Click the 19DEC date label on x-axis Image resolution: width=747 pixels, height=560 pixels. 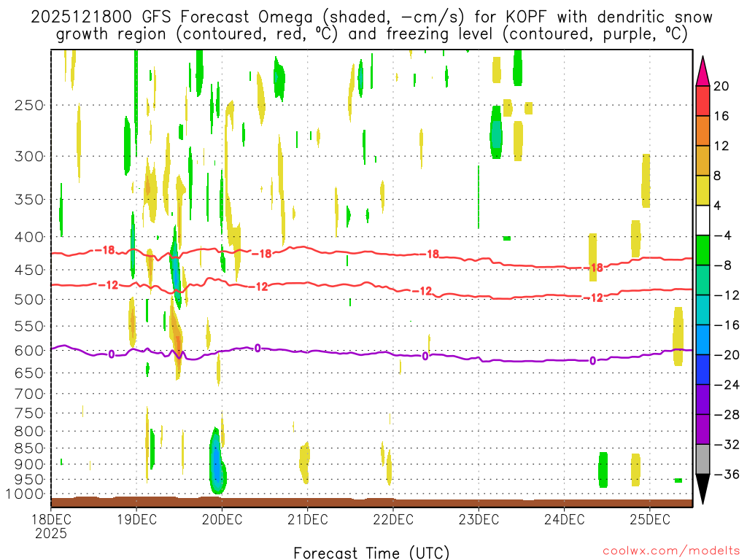136,519
